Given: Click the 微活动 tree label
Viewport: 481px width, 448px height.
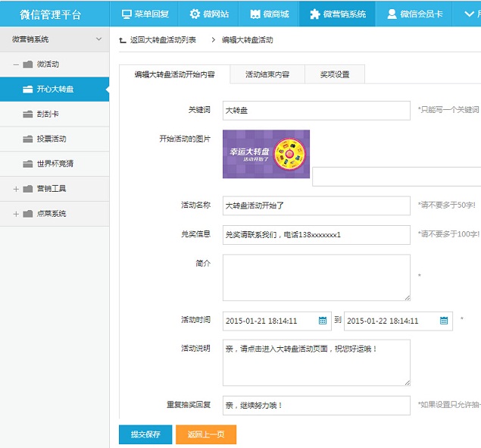Looking at the screenshot, I should tap(48, 64).
